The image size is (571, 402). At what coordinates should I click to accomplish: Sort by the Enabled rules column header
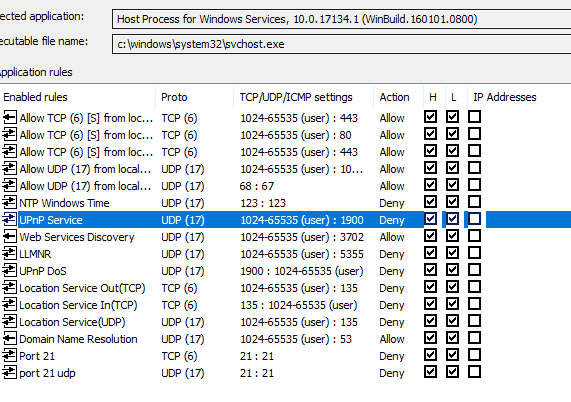coord(78,97)
